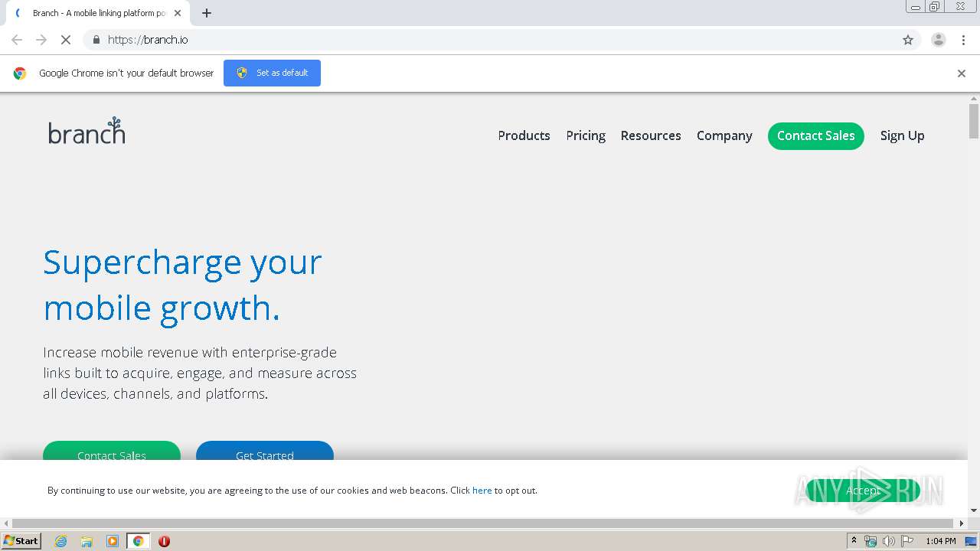Image resolution: width=980 pixels, height=551 pixels.
Task: Set Chrome as default browser
Action: coord(272,73)
